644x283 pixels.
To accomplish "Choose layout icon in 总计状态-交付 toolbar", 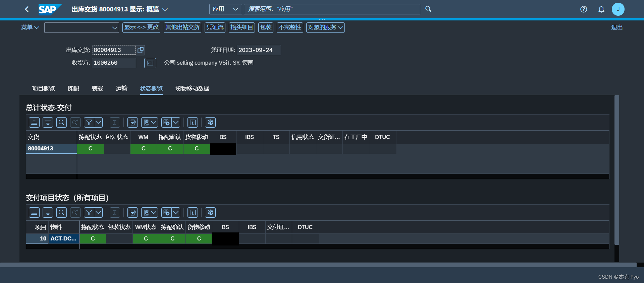I will [166, 123].
